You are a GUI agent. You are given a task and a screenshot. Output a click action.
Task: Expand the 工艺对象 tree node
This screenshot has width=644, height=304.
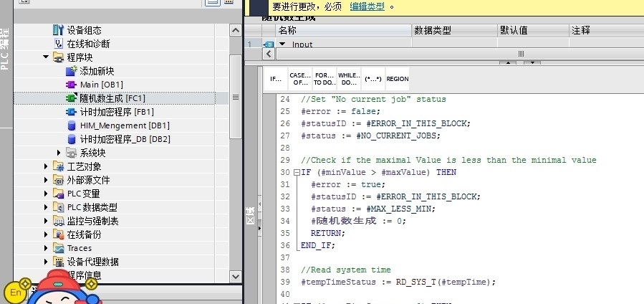pyautogui.click(x=46, y=166)
